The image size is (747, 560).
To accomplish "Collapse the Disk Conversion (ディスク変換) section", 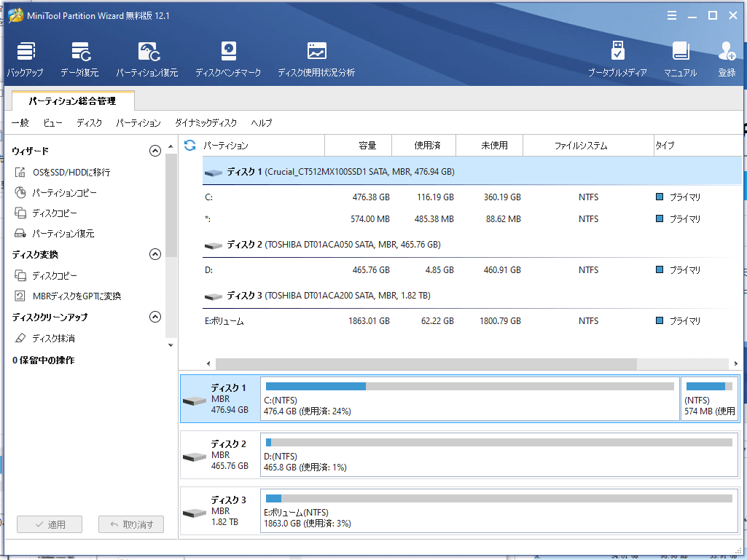I will pos(155,254).
